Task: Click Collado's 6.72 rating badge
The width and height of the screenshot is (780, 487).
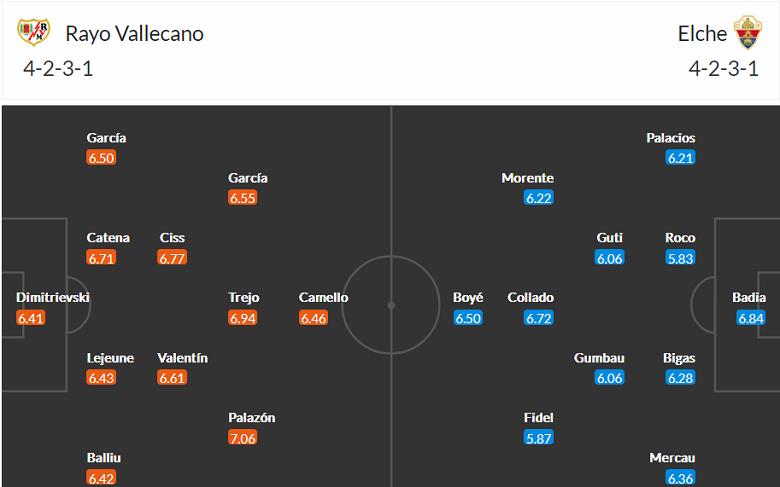Action: [539, 318]
